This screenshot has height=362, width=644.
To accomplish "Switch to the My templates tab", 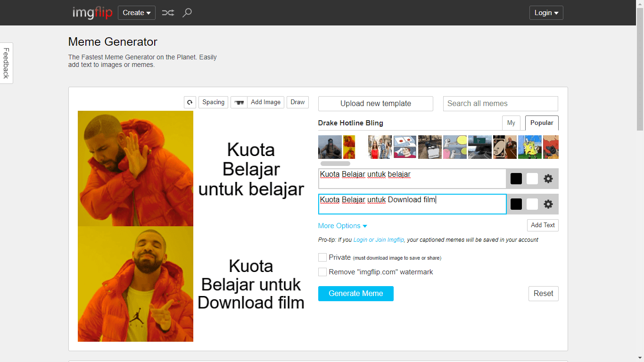I will coord(511,123).
